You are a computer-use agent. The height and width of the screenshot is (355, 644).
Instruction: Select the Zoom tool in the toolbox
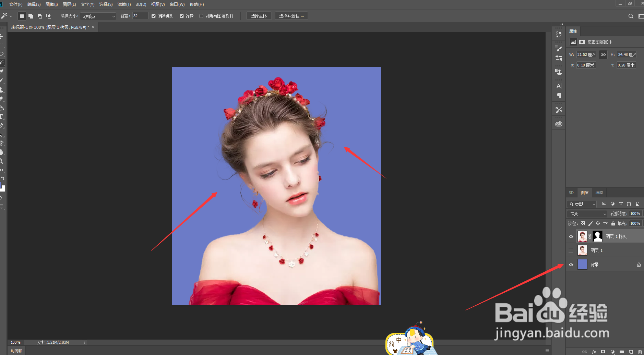pyautogui.click(x=2, y=161)
